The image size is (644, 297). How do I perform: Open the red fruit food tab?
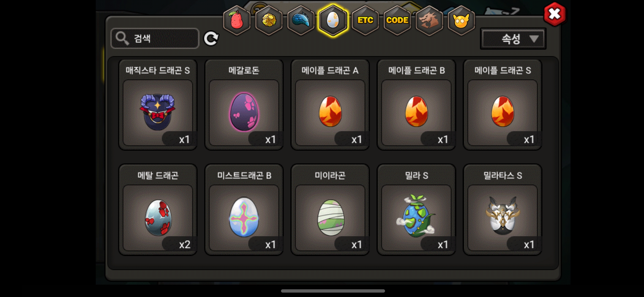coord(237,20)
